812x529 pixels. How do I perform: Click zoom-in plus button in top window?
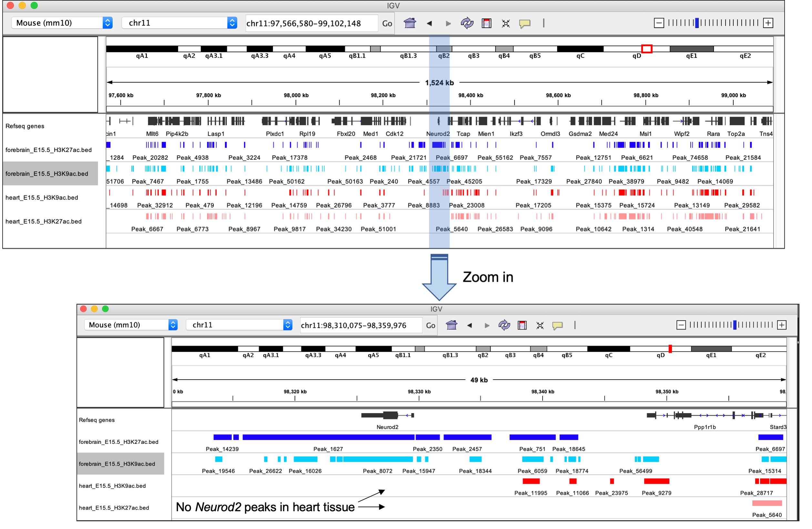pos(768,23)
